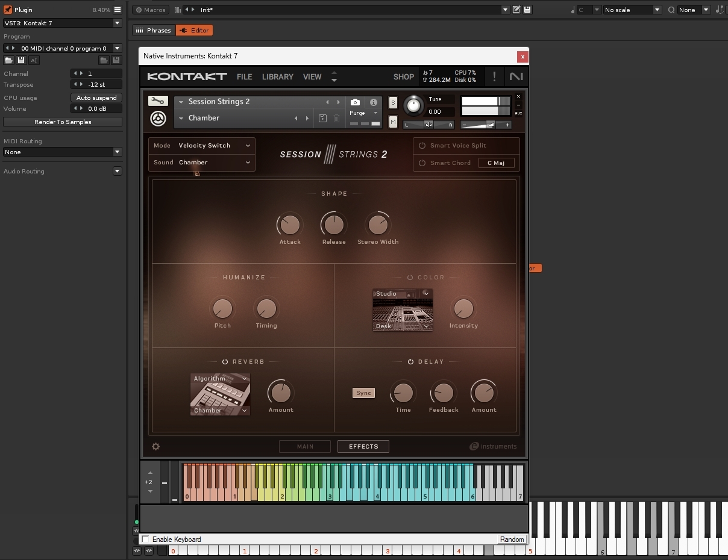The width and height of the screenshot is (728, 560).
Task: Save program disk icon under Program
Action: pos(21,60)
